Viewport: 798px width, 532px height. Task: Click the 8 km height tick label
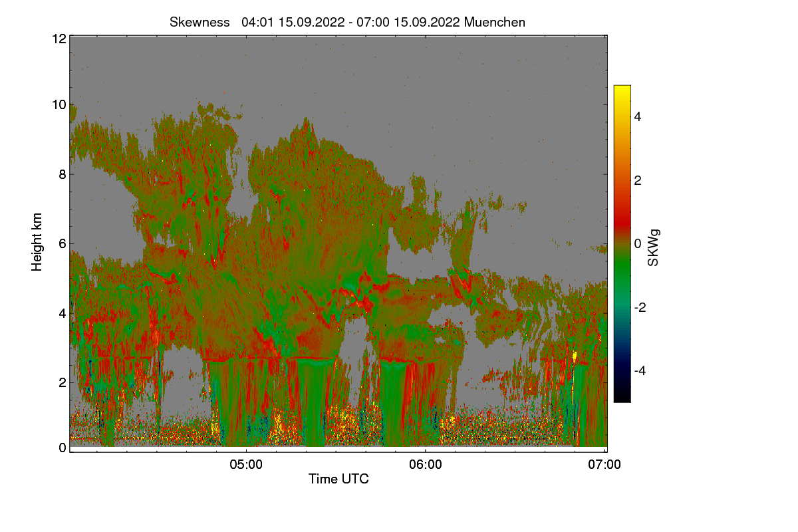point(63,175)
